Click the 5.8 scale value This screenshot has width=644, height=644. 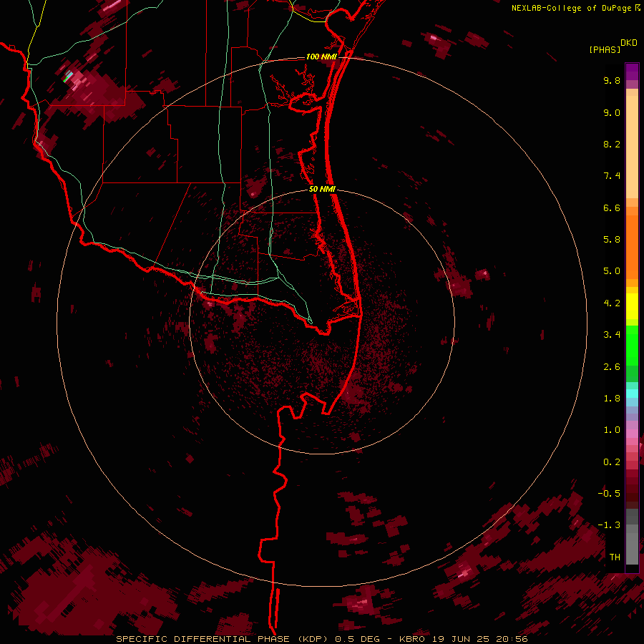tap(612, 240)
